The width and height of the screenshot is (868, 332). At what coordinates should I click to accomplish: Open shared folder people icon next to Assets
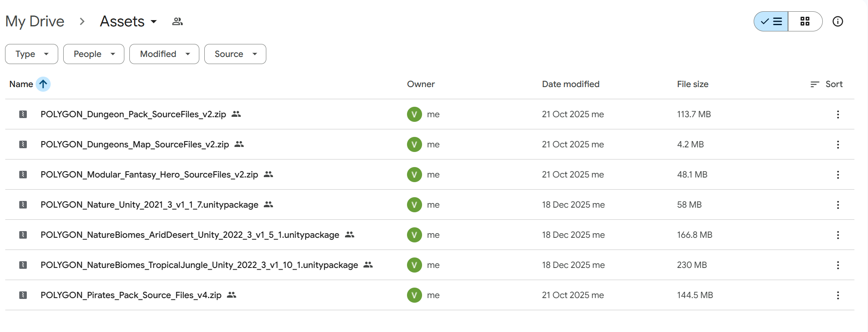coord(178,21)
